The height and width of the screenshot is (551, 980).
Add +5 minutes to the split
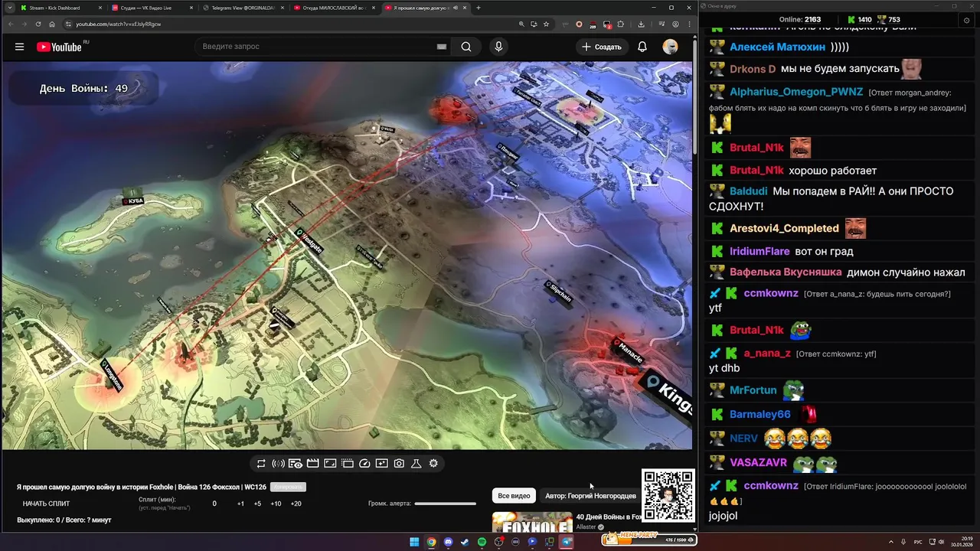pos(257,504)
